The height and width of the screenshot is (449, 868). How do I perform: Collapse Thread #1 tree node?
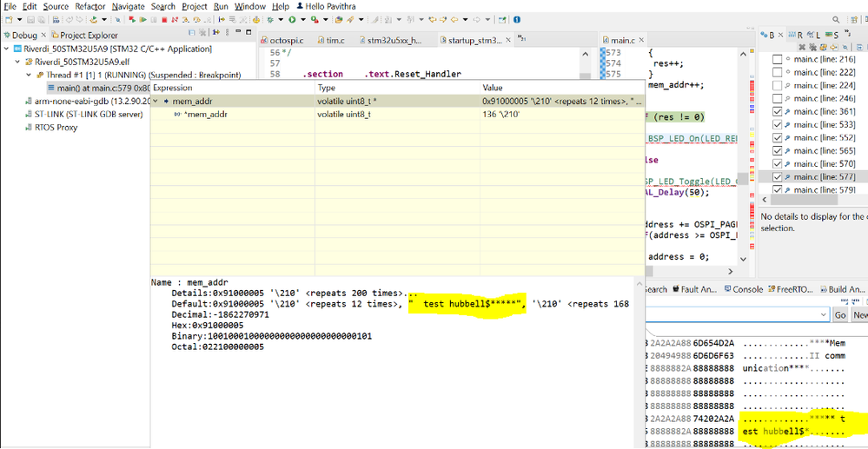click(x=28, y=76)
